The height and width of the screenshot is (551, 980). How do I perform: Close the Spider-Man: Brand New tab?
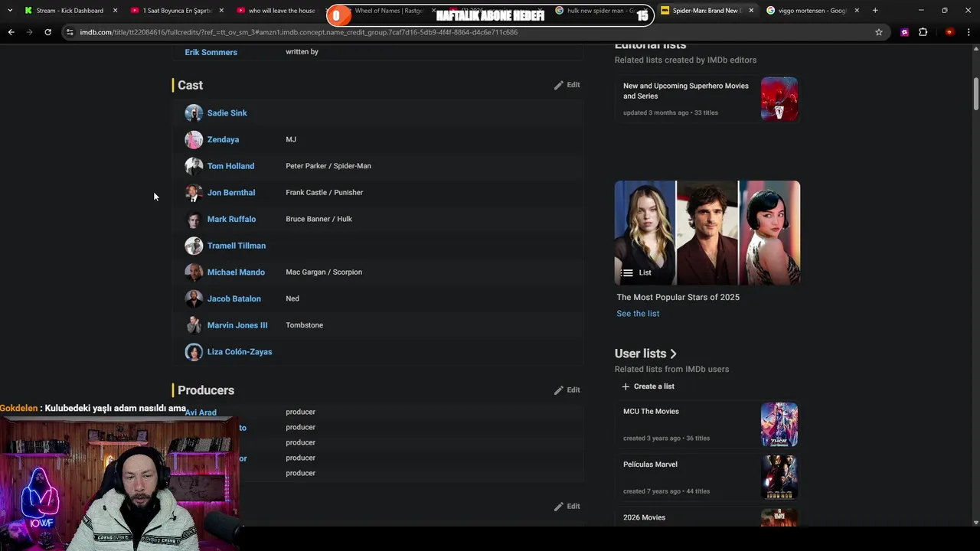point(751,11)
